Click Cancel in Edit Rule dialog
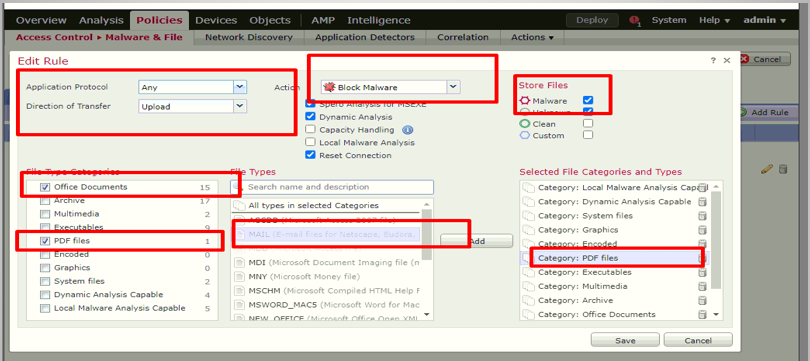 [x=698, y=340]
